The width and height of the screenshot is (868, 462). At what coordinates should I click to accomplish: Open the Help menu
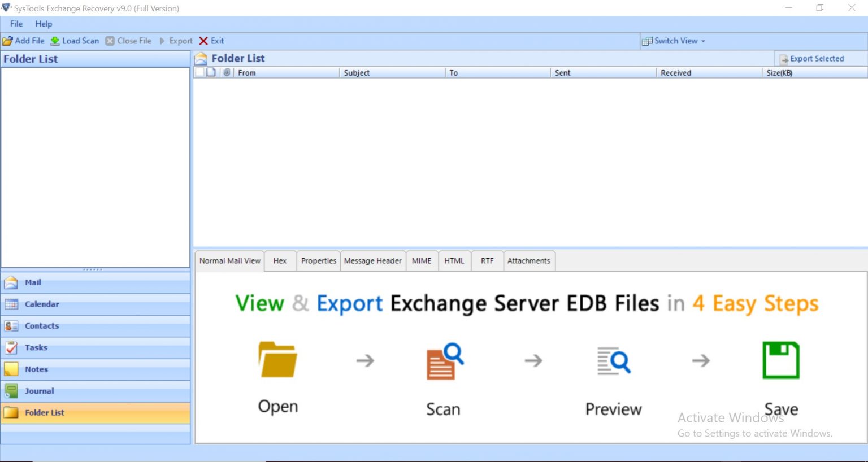(44, 24)
